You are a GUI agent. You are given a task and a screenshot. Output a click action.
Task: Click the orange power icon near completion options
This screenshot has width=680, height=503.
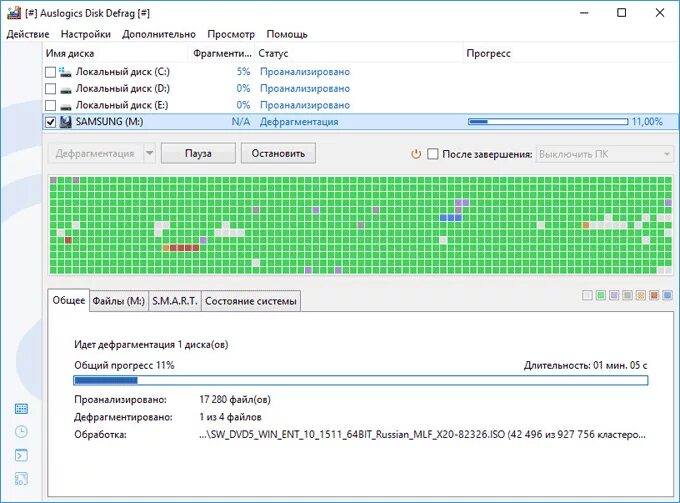coord(416,154)
